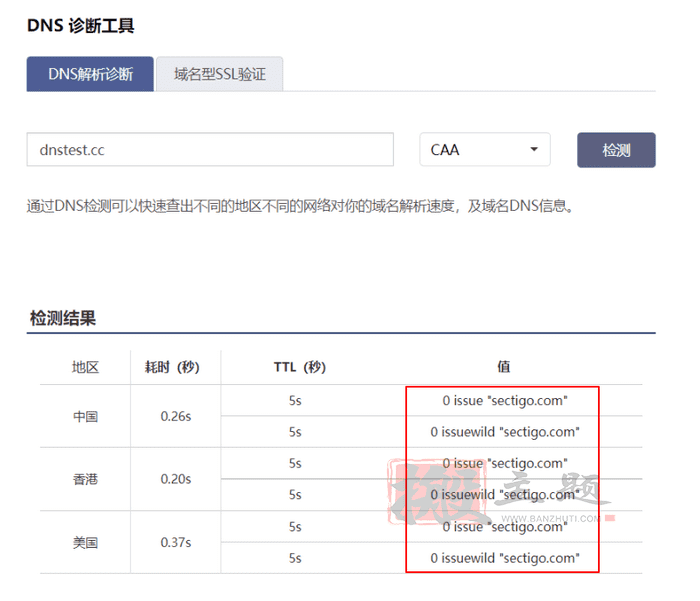This screenshot has width=700, height=601.
Task: Click the 检测 button
Action: pos(616,150)
